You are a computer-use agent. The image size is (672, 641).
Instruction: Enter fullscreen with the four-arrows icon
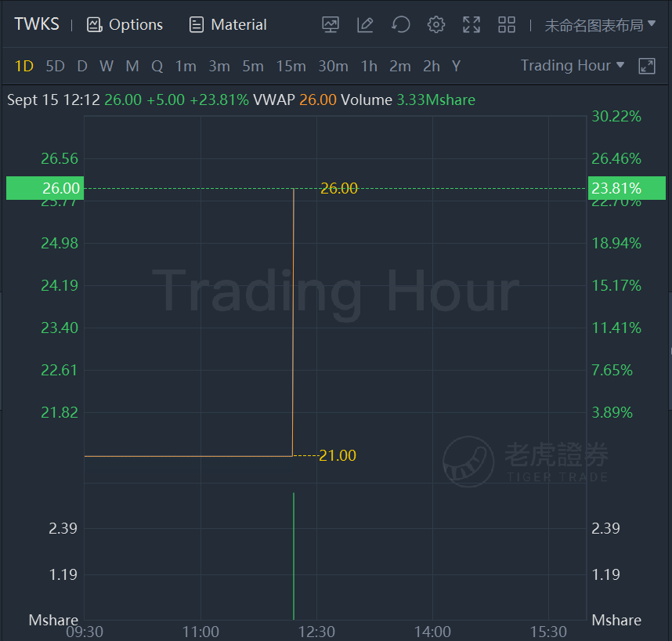click(471, 24)
